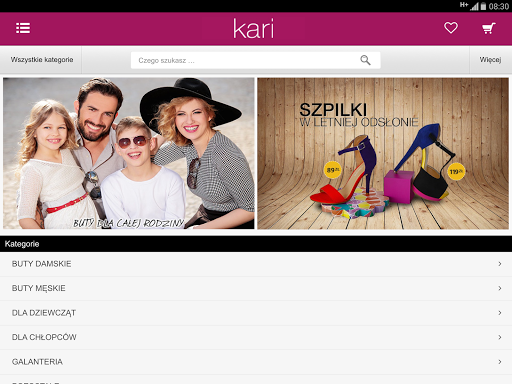Open the shopping cart icon

click(489, 28)
